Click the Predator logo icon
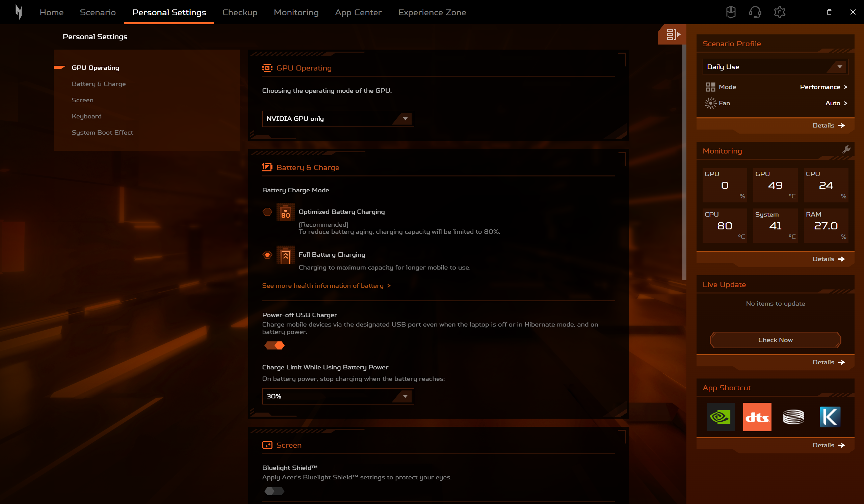The height and width of the screenshot is (504, 864). coord(19,12)
